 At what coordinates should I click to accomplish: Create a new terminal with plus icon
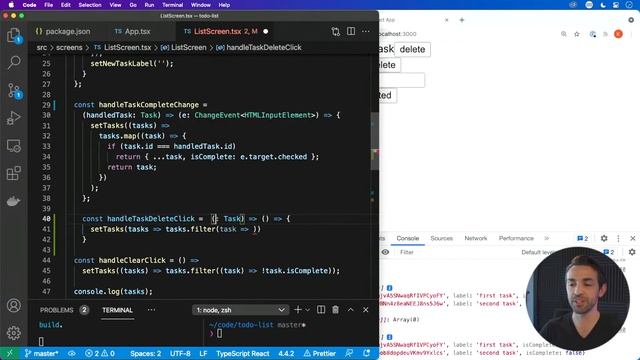pyautogui.click(x=298, y=310)
